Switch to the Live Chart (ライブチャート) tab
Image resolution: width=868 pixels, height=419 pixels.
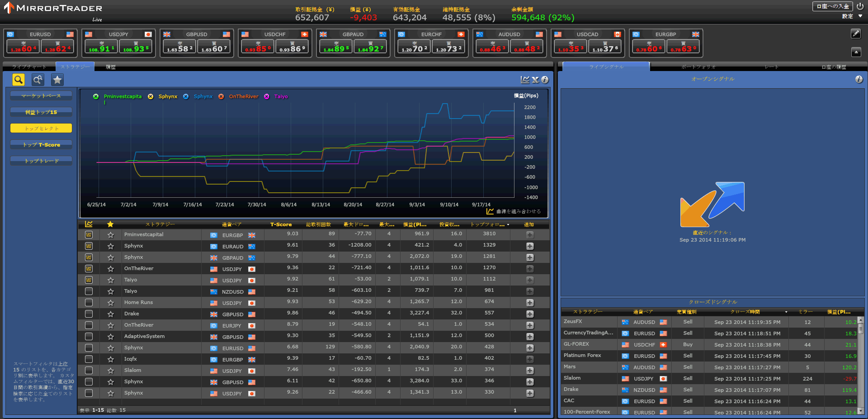coord(29,67)
